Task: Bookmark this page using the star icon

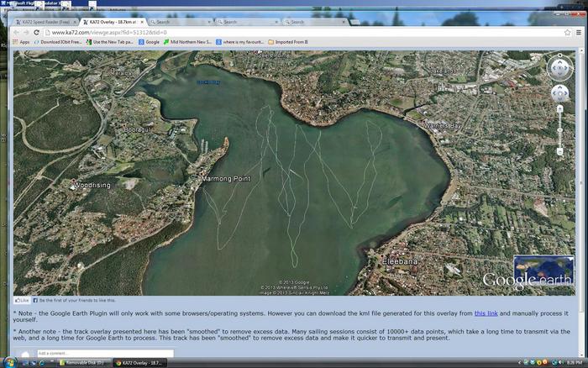Action: coord(566,32)
